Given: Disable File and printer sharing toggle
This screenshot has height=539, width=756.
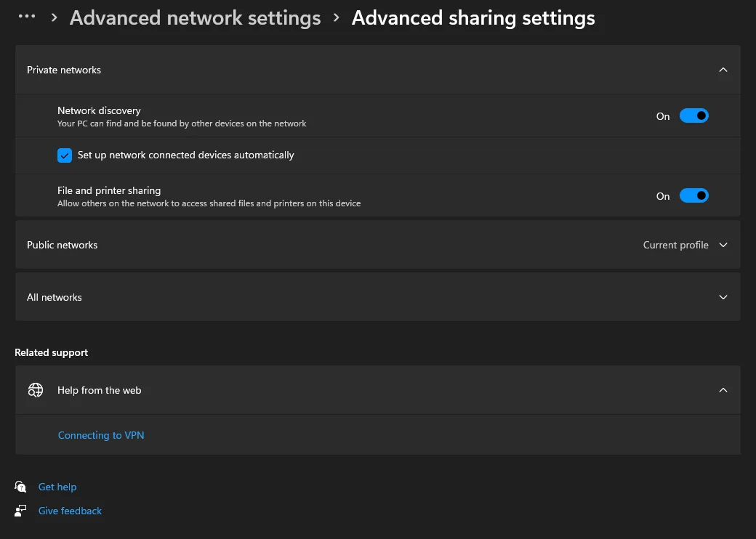Looking at the screenshot, I should point(693,195).
